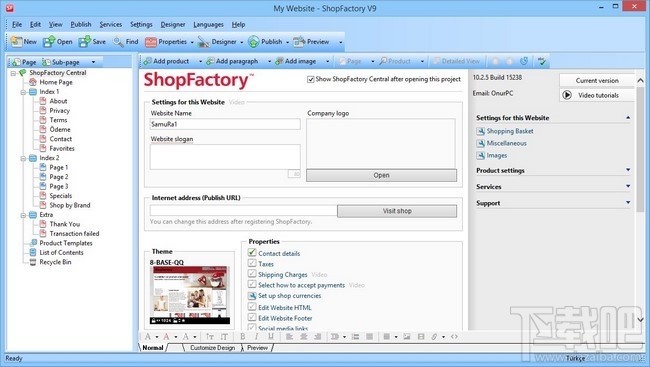The height and width of the screenshot is (367, 650).
Task: Open the Languages menu
Action: coord(208,24)
